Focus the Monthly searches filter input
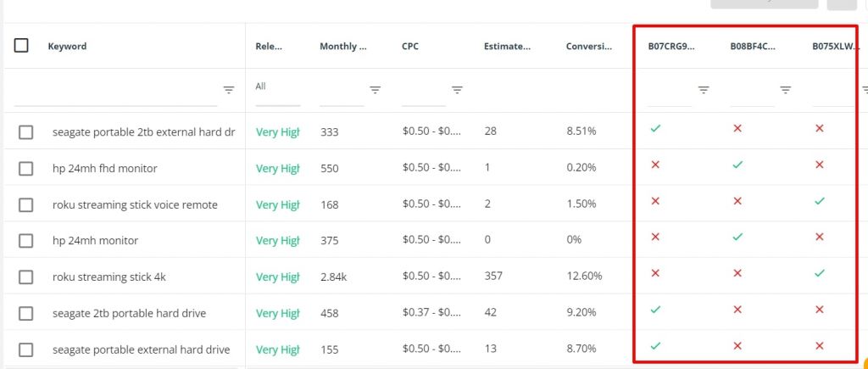 coord(342,94)
